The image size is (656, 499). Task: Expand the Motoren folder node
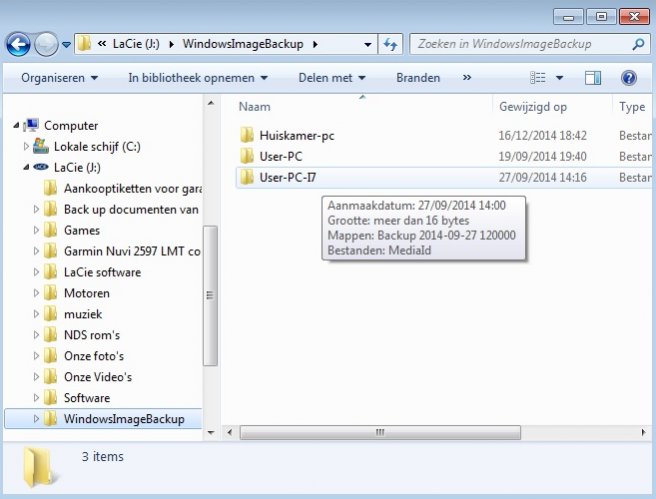[36, 293]
